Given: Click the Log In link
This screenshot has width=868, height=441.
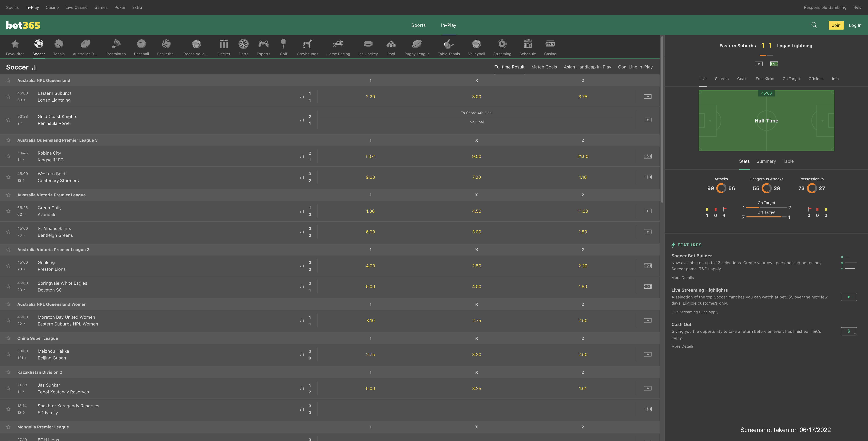Looking at the screenshot, I should [855, 25].
